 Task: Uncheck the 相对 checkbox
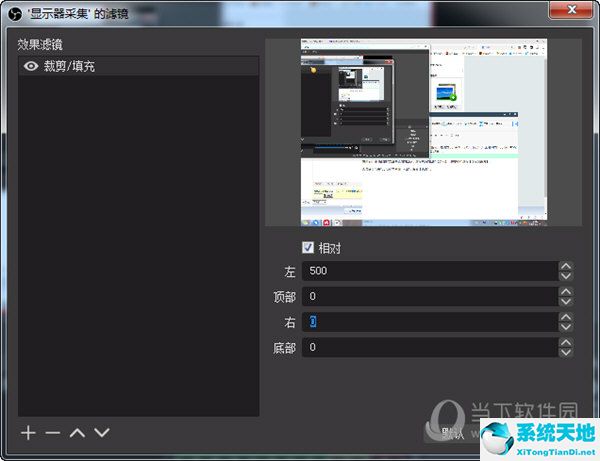point(307,247)
